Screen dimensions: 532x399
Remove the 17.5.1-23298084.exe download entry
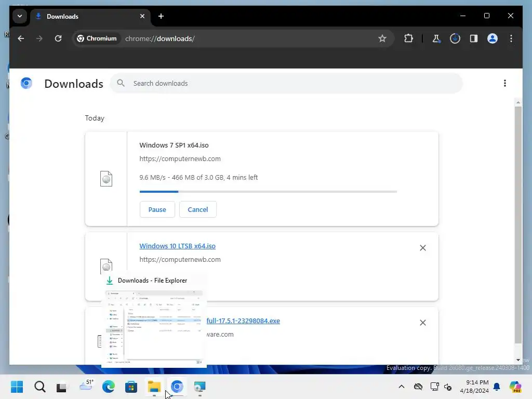click(423, 323)
